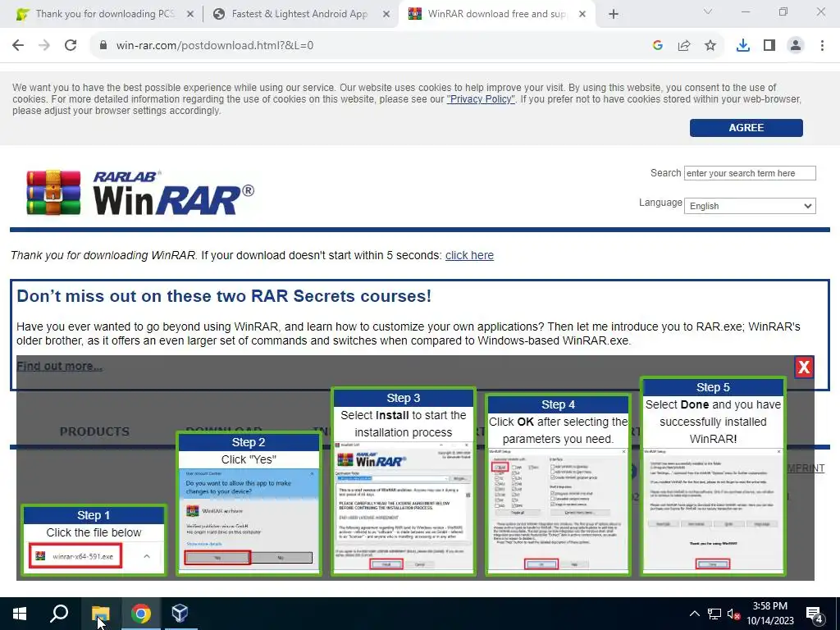Click the 'click here' download link

[469, 256]
